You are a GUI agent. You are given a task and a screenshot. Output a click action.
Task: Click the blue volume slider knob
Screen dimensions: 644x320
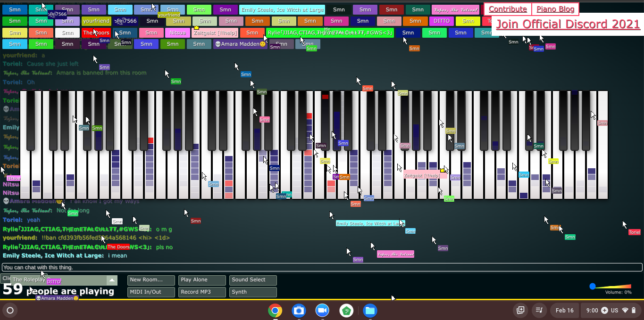(x=593, y=286)
